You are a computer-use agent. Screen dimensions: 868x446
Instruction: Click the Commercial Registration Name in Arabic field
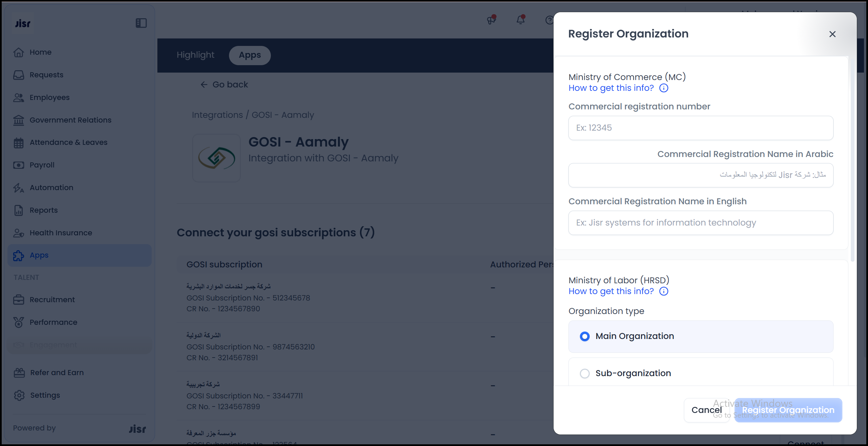(700, 175)
